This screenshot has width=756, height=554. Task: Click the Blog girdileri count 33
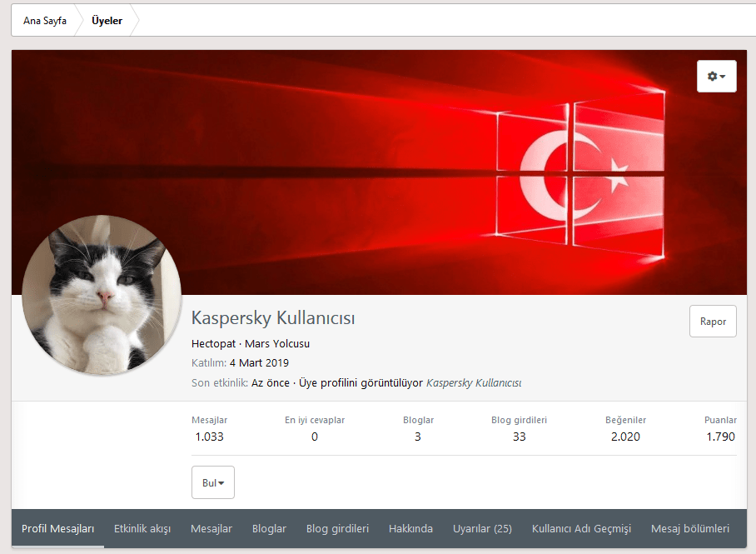coord(519,437)
